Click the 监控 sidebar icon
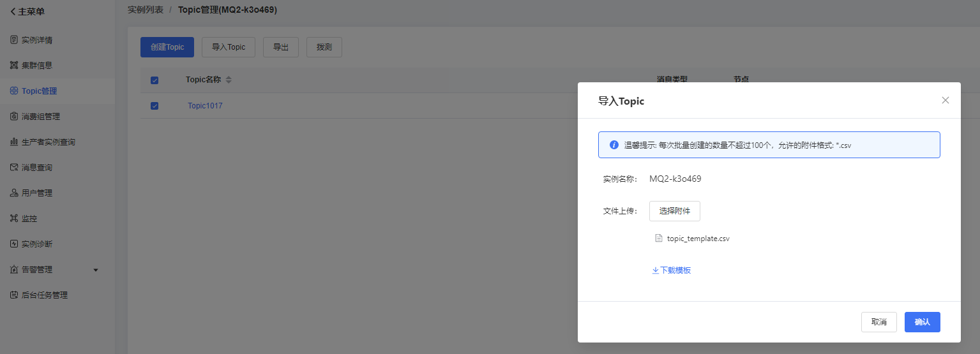980x354 pixels. pos(14,218)
